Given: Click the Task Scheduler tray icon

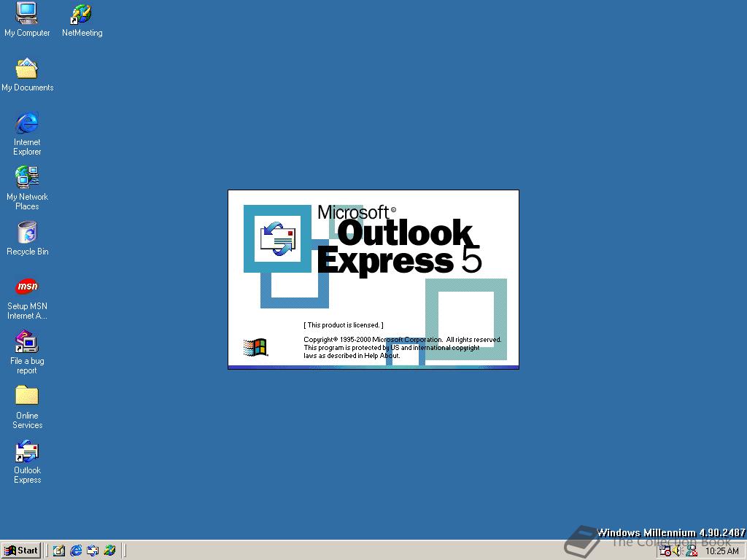Looking at the screenshot, I should [665, 551].
